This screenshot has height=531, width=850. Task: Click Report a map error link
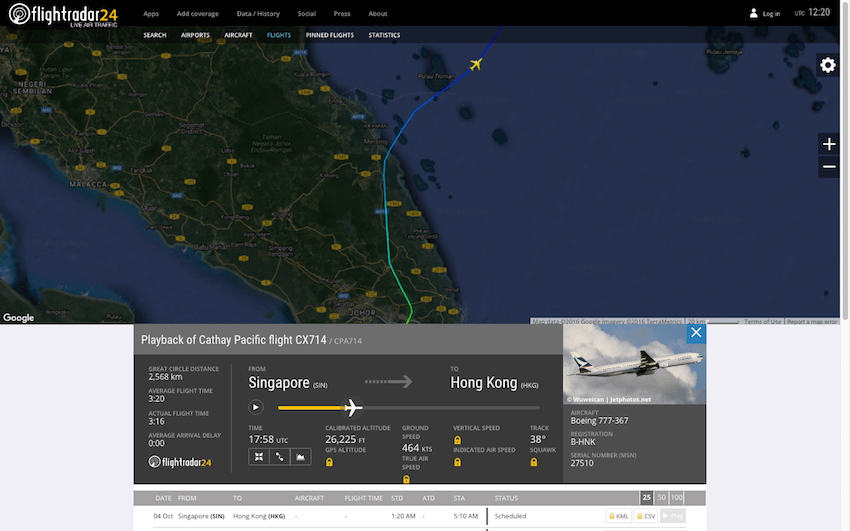click(812, 321)
